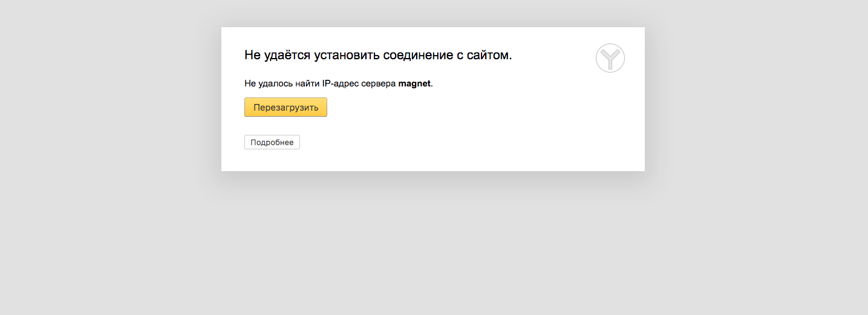Image resolution: width=868 pixels, height=315 pixels.
Task: Click the word сайтом in the heading
Action: click(488, 56)
